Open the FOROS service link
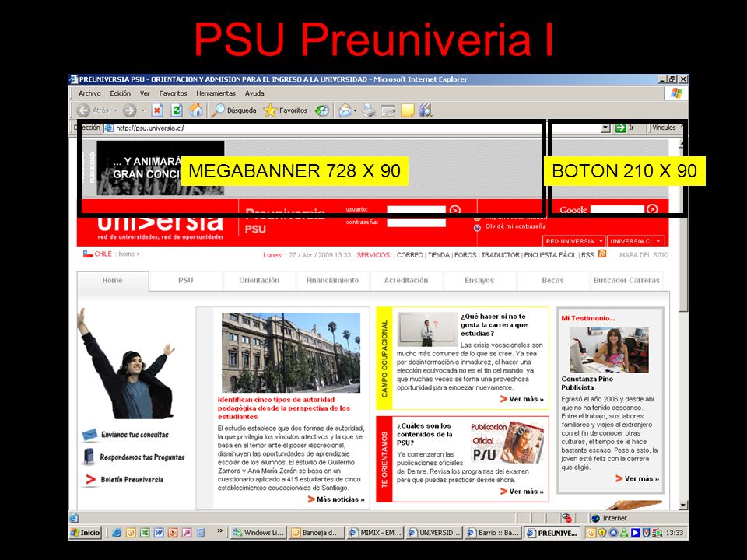This screenshot has height=560, width=747. 465,255
